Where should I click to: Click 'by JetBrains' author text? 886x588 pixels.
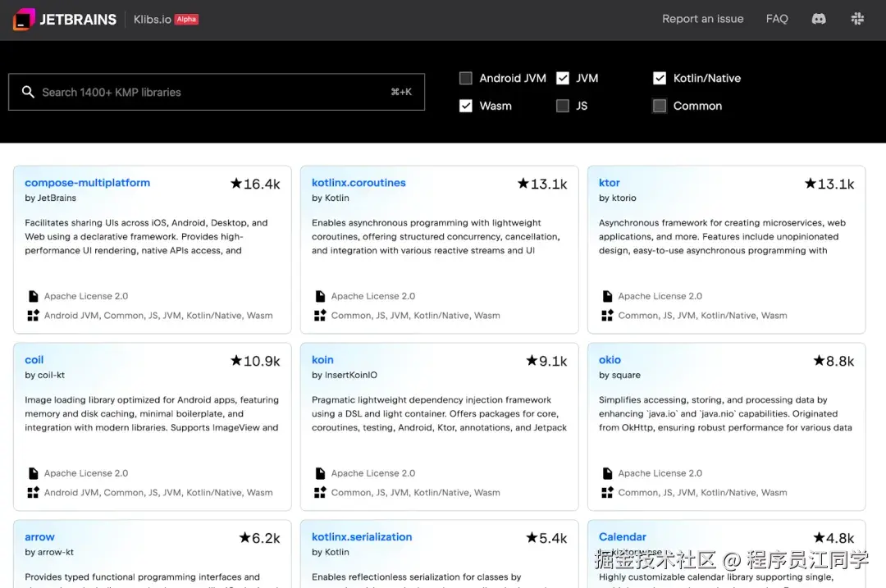coord(50,198)
